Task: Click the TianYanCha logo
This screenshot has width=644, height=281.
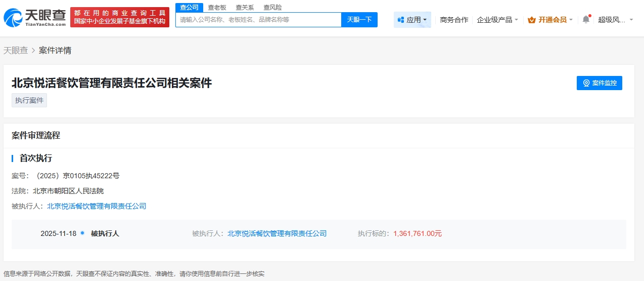Action: (34, 17)
